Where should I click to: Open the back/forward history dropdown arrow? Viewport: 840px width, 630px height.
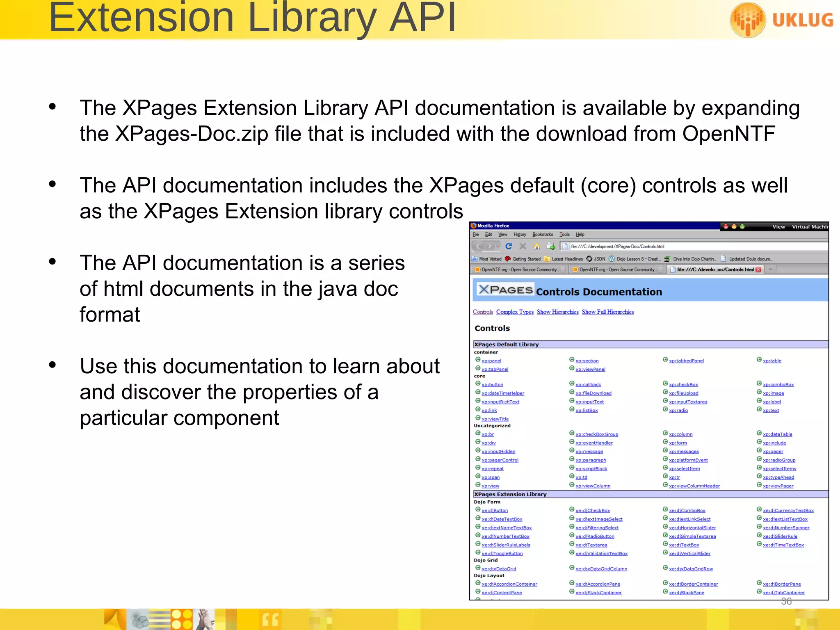click(498, 246)
